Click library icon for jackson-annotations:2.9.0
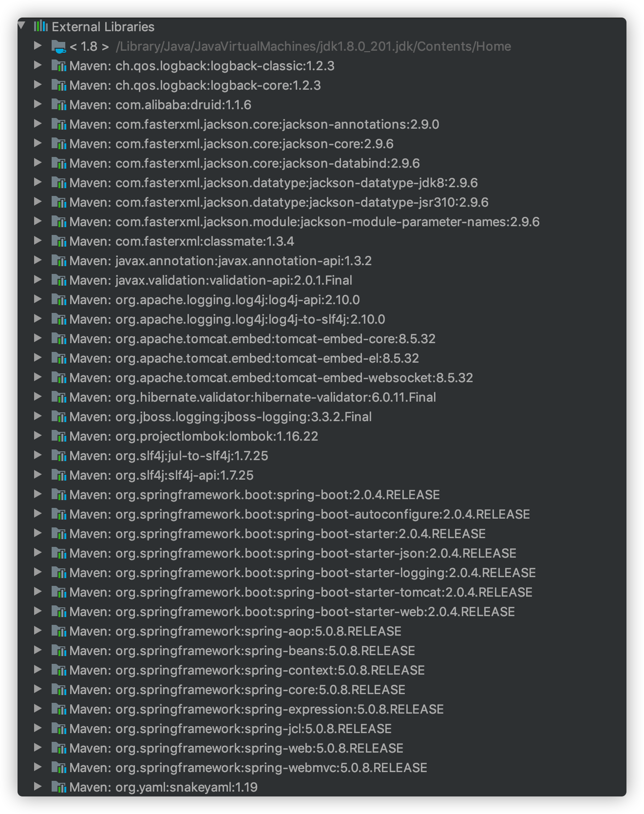644x814 pixels. pos(58,124)
